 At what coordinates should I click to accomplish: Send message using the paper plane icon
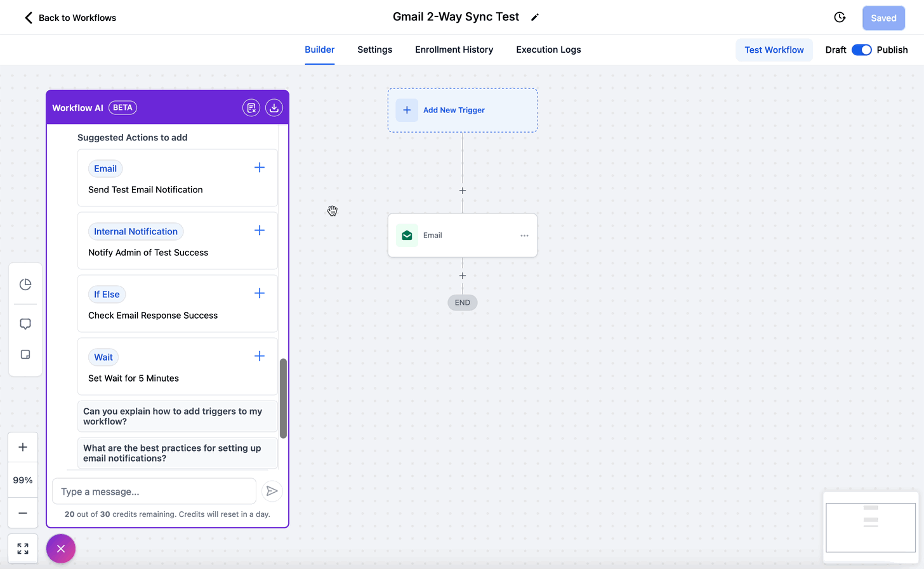[272, 491]
